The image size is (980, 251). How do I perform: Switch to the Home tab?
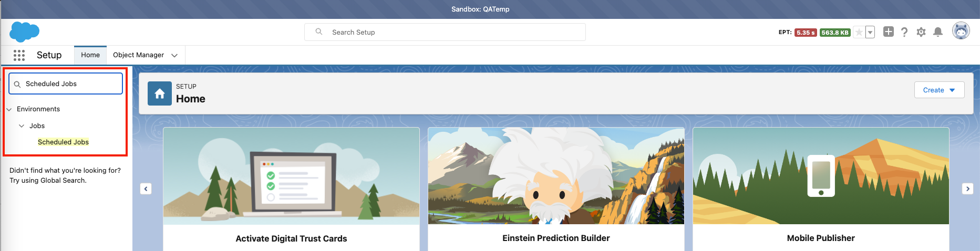click(90, 55)
